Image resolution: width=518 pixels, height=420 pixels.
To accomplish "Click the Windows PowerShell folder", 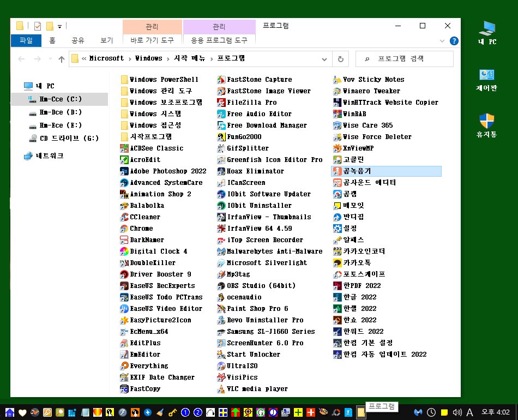I will point(160,80).
